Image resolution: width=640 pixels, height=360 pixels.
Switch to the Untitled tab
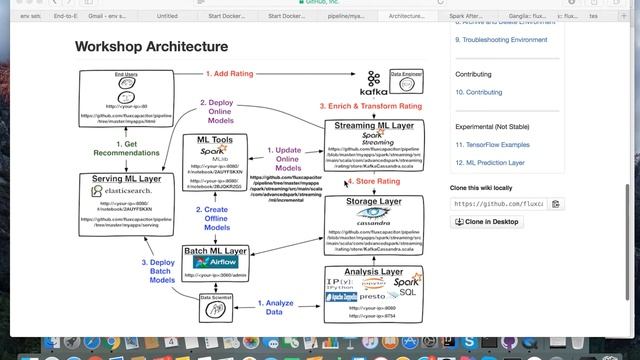pyautogui.click(x=167, y=16)
